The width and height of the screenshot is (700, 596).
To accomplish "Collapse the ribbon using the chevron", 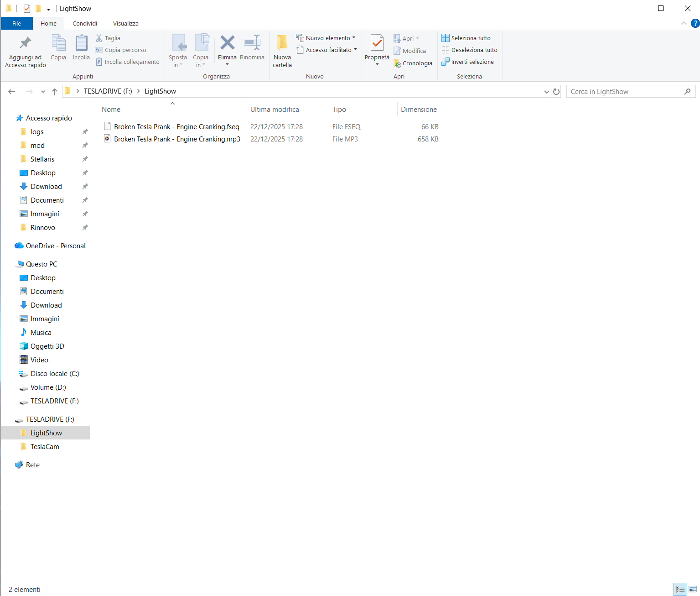I will [x=683, y=23].
